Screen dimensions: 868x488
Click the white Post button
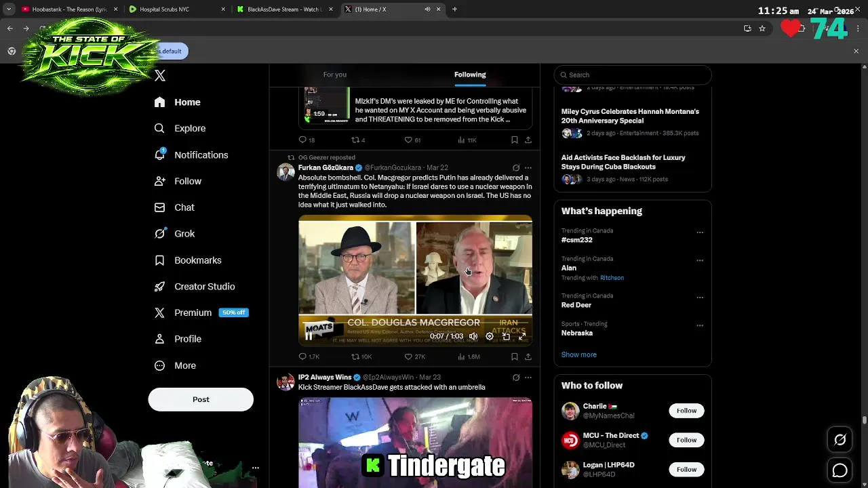(x=201, y=399)
